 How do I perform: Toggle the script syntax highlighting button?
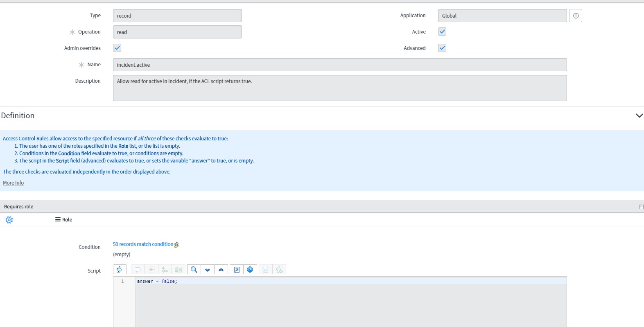(120, 270)
